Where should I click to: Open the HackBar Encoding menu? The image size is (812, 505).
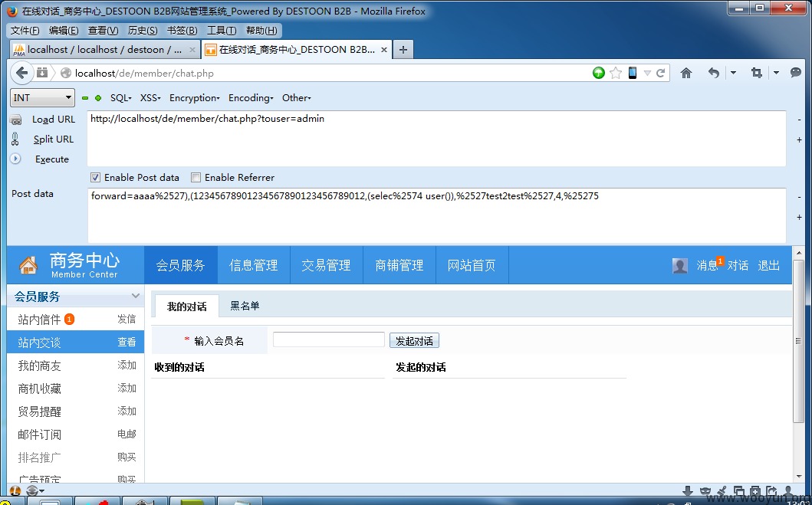(251, 98)
